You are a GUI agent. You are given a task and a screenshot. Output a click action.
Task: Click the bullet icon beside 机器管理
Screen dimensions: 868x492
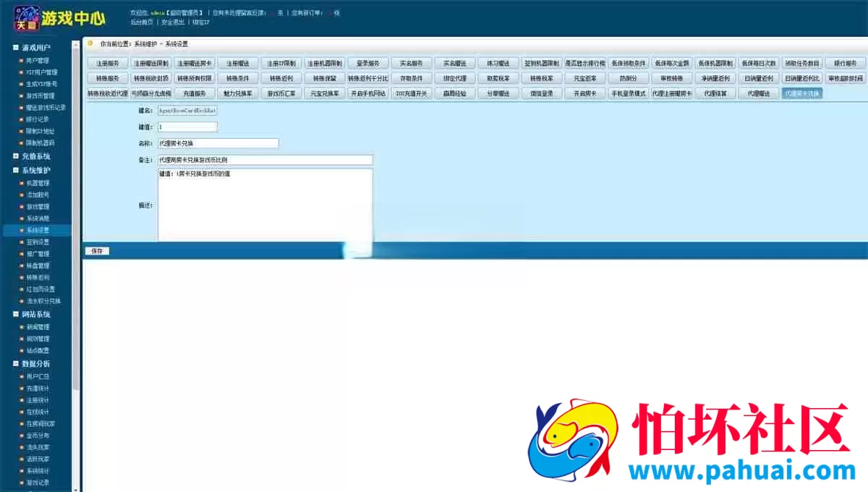coord(22,183)
